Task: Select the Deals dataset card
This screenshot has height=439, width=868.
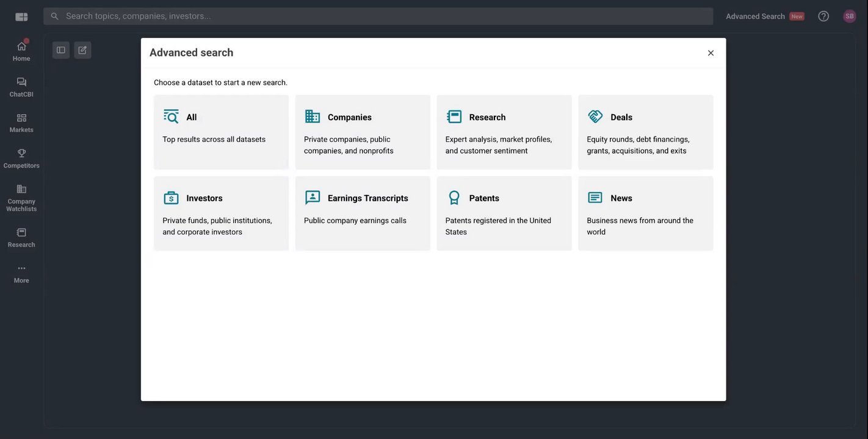Action: [645, 132]
